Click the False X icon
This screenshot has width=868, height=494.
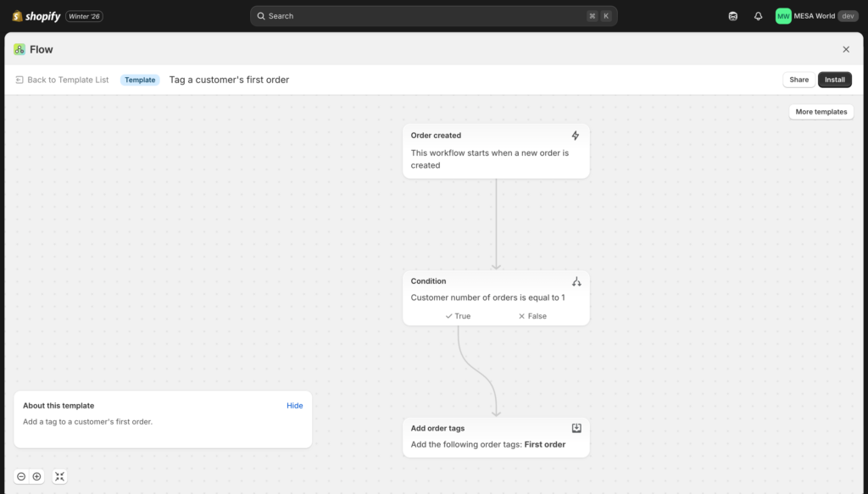521,316
